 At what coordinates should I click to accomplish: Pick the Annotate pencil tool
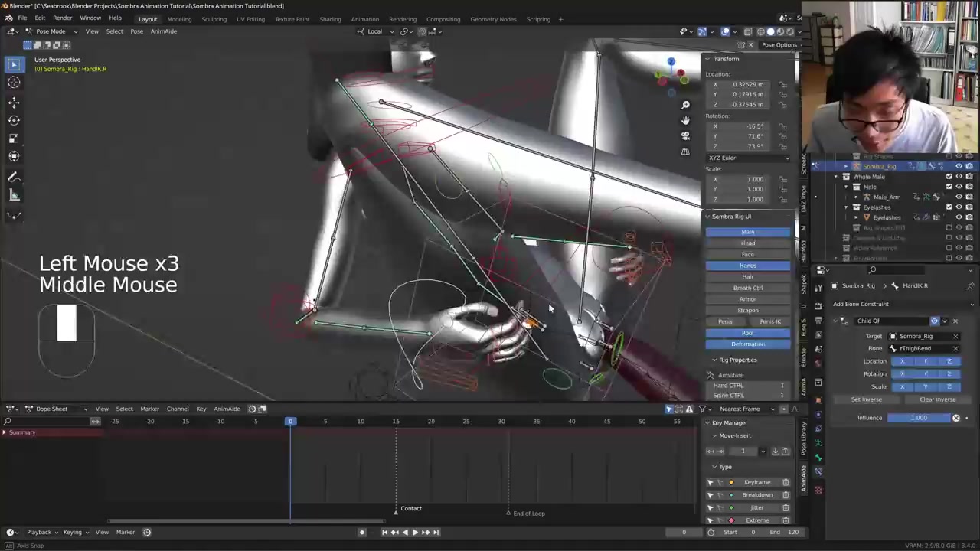pos(14,177)
